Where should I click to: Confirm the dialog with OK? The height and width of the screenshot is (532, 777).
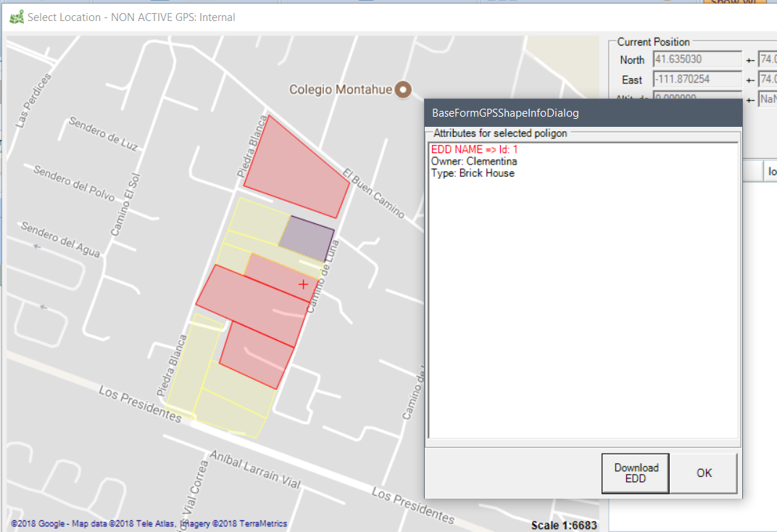(704, 473)
